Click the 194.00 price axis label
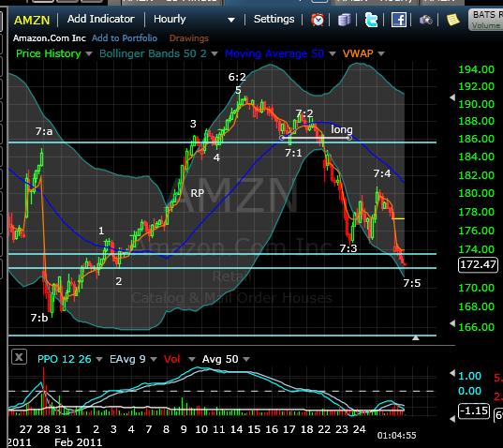This screenshot has width=503, height=448. tap(477, 69)
